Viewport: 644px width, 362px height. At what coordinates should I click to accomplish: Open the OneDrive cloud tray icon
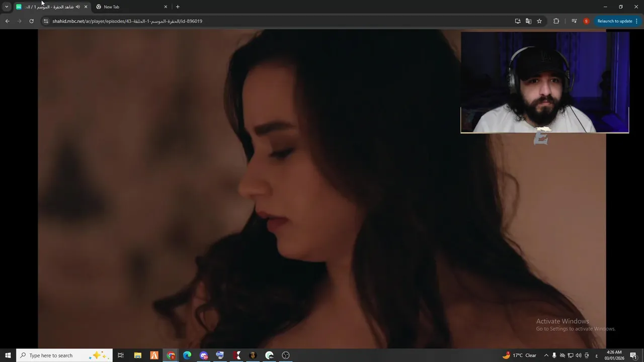pyautogui.click(x=562, y=355)
